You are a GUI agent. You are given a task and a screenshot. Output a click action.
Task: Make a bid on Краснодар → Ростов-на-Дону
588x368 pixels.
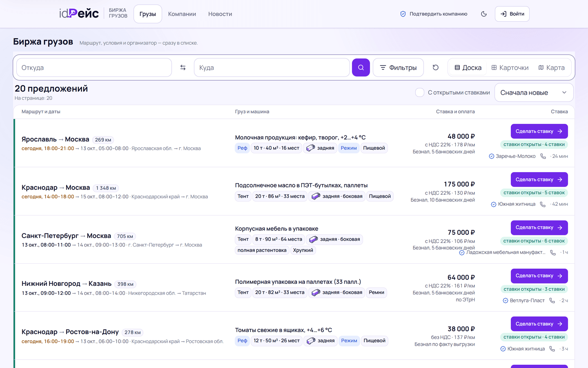539,324
